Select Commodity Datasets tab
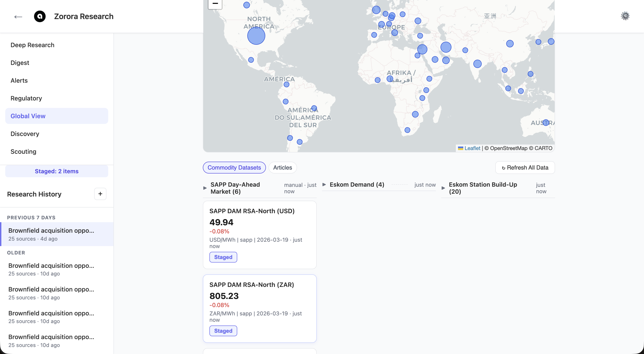The height and width of the screenshot is (354, 644). [x=234, y=168]
